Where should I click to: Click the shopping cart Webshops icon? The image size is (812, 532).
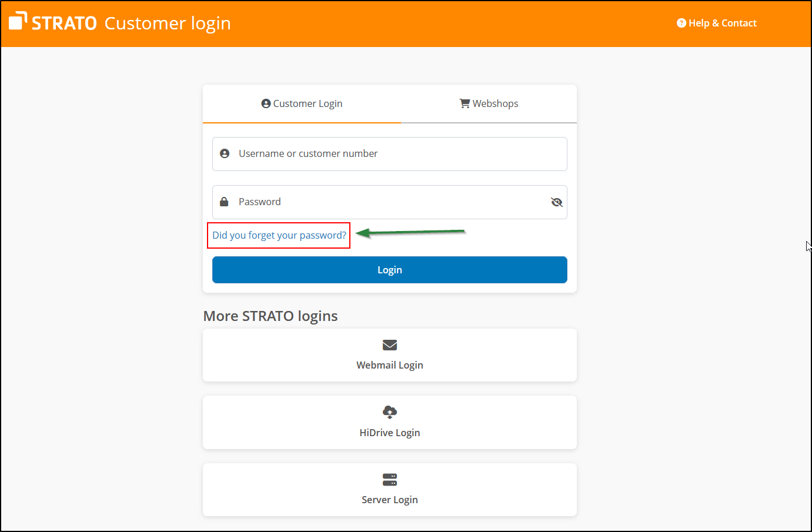pyautogui.click(x=465, y=103)
